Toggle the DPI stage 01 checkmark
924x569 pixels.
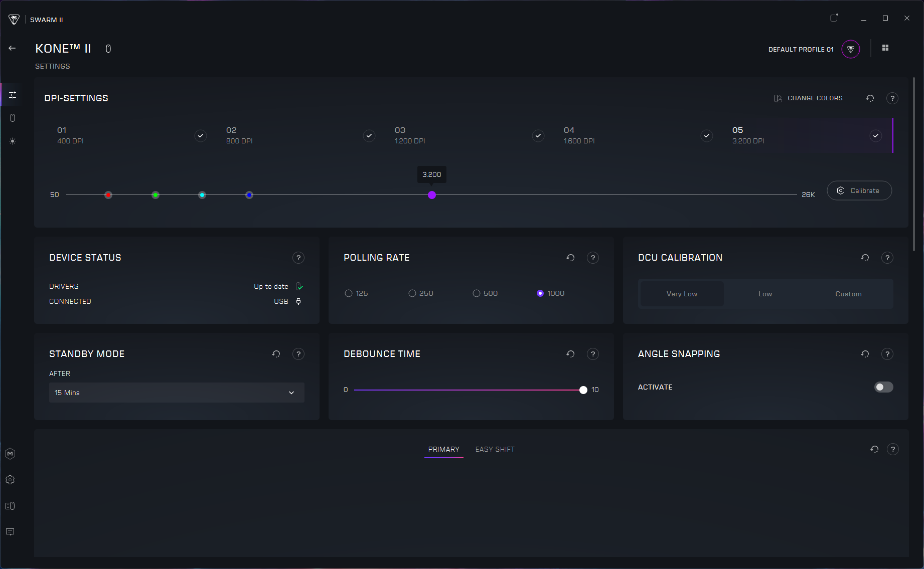tap(201, 136)
